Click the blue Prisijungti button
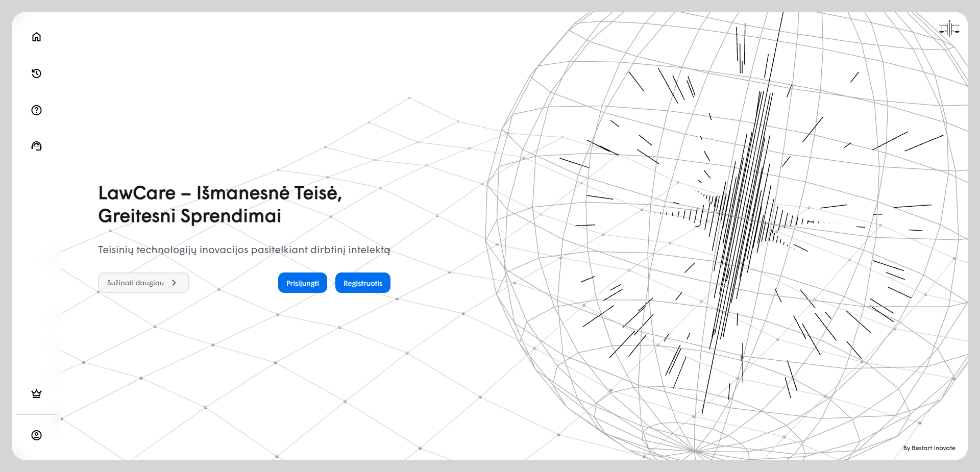This screenshot has height=472, width=980. [302, 283]
